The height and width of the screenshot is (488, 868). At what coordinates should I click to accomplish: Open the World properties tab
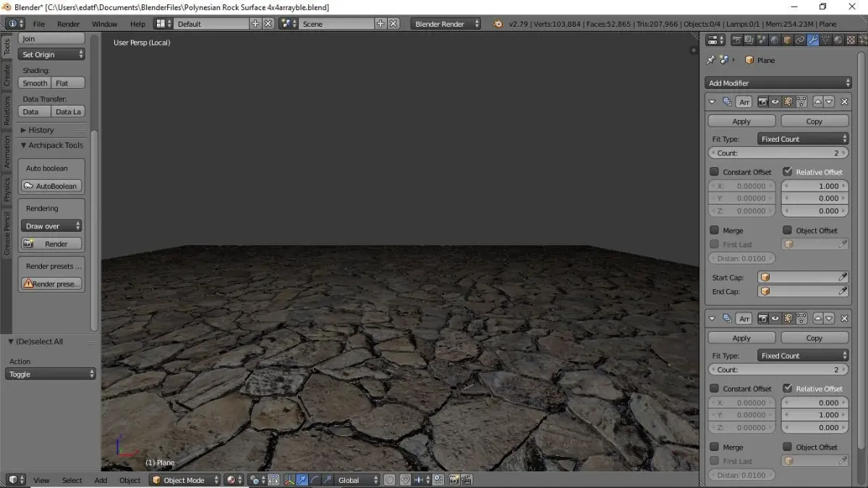click(775, 40)
